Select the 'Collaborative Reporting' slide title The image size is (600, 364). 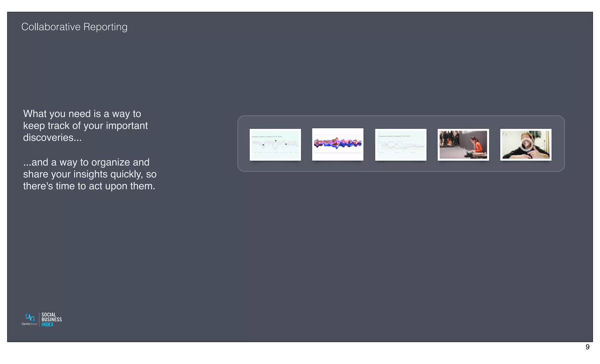coord(74,27)
